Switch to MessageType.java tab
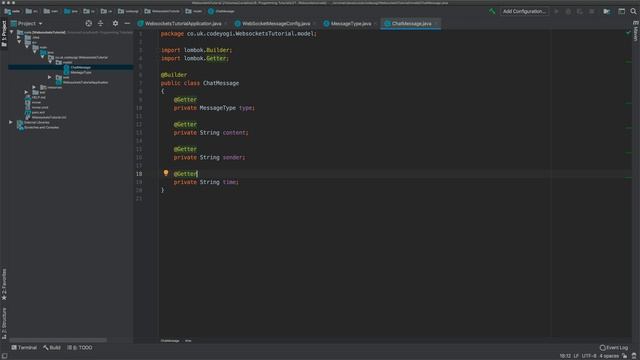The image size is (640, 360). click(348, 24)
